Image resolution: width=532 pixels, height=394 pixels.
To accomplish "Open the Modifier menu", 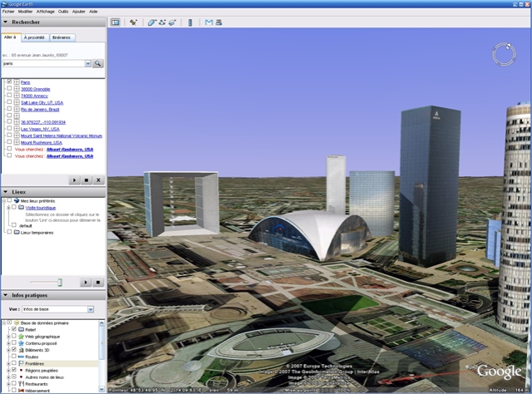I will [x=26, y=12].
